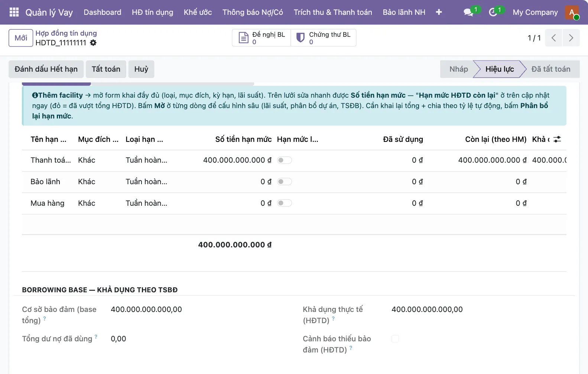The image size is (588, 374).
Task: Go to next record arrow
Action: pos(571,38)
